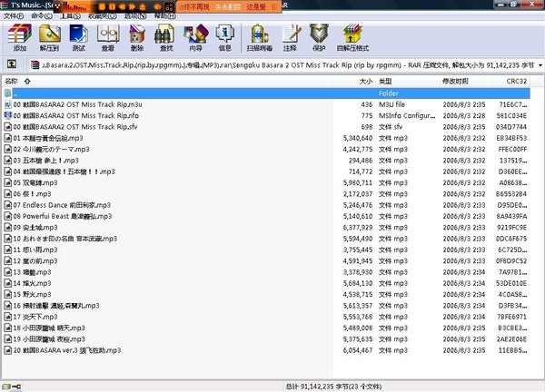Click the 删除 (Delete) toolbar icon
This screenshot has height=392, width=545.
click(x=137, y=37)
